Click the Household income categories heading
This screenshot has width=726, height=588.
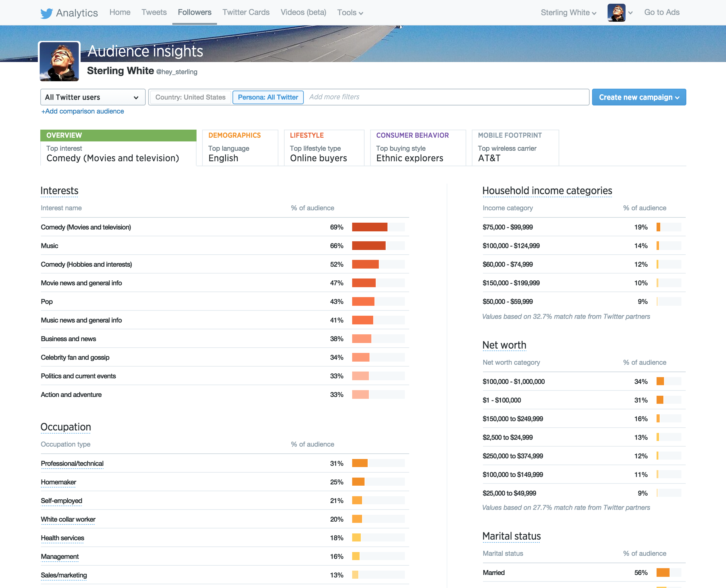(x=547, y=191)
